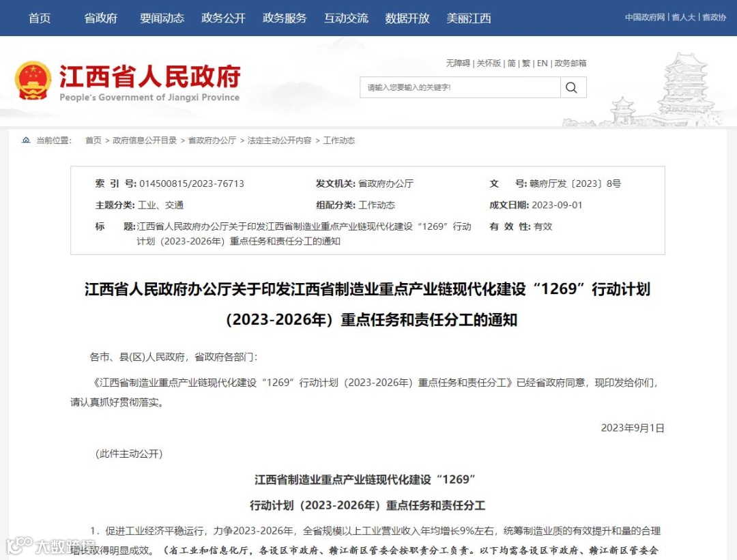Switch to traditional Chinese 繁
The image size is (737, 560).
click(526, 63)
